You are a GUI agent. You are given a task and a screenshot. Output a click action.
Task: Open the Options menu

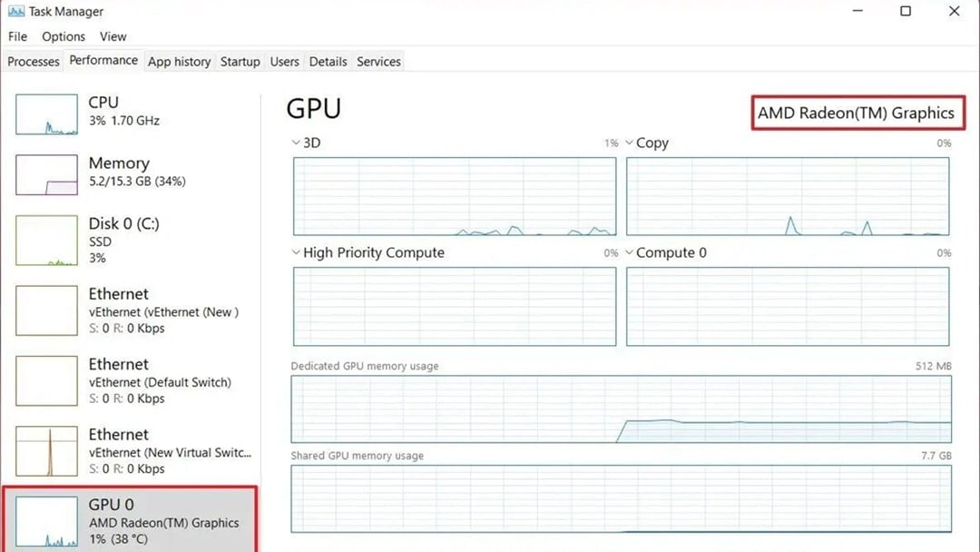pyautogui.click(x=64, y=36)
